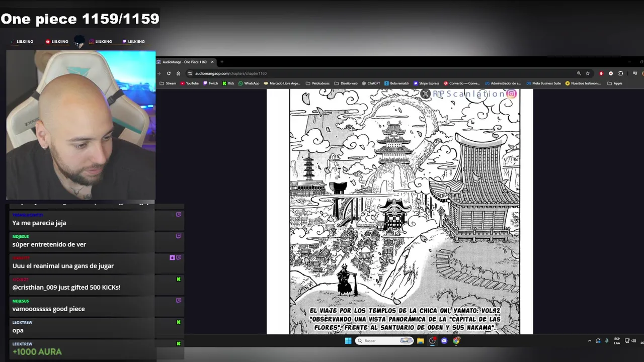
Task: Open File Explorer from the taskbar
Action: [x=421, y=340]
